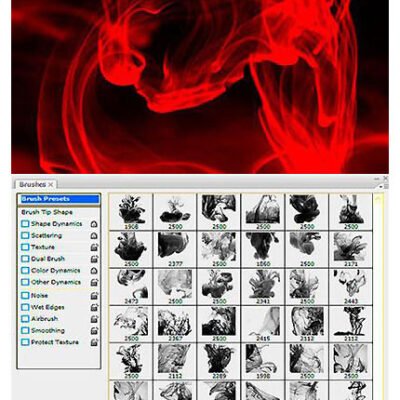Enable the Protect Texture checkbox
Viewport: 400px width, 400px height.
[x=25, y=342]
